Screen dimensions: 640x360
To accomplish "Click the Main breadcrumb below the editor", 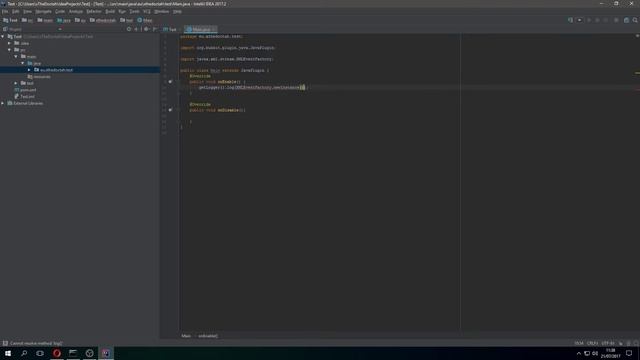I will 186,336.
